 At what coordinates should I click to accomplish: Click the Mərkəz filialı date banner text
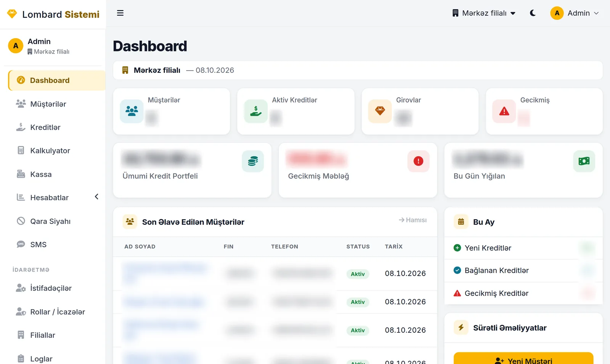pos(184,70)
